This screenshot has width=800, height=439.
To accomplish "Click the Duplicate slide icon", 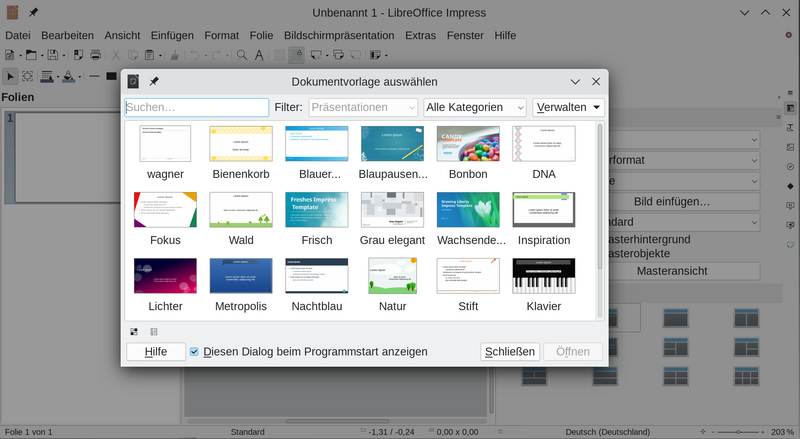I will point(338,55).
